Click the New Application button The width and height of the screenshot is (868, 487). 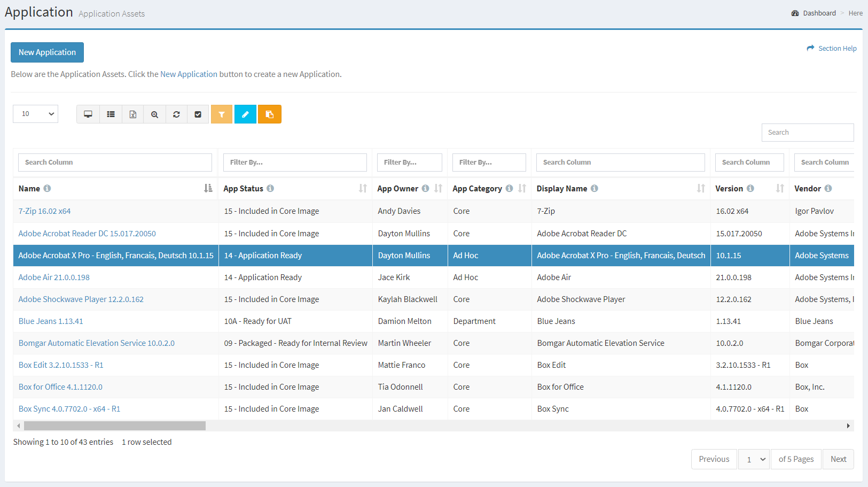click(x=47, y=52)
